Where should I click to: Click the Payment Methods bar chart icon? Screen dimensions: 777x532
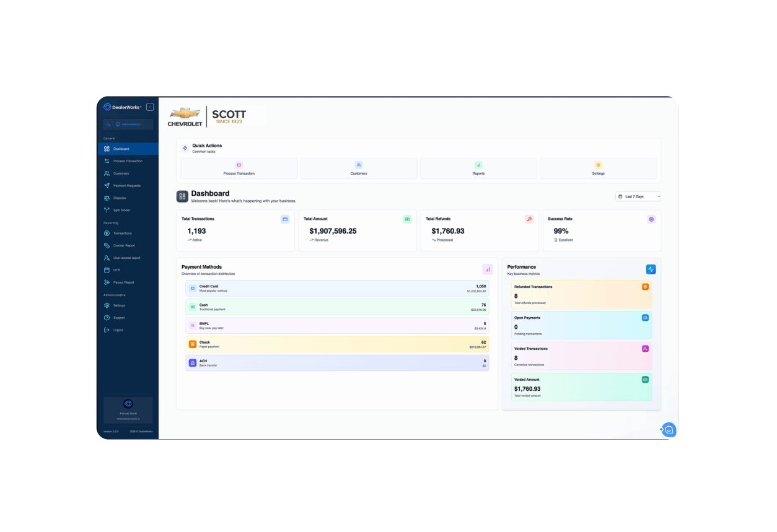(x=488, y=269)
